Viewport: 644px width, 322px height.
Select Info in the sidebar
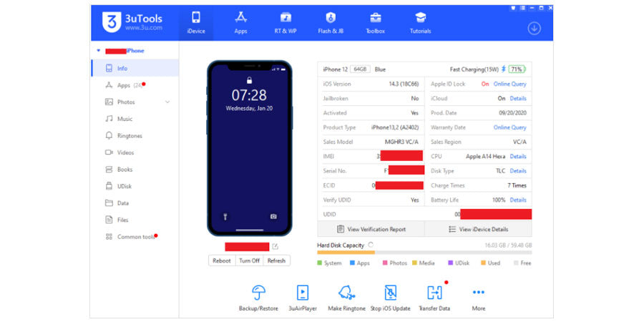135,68
